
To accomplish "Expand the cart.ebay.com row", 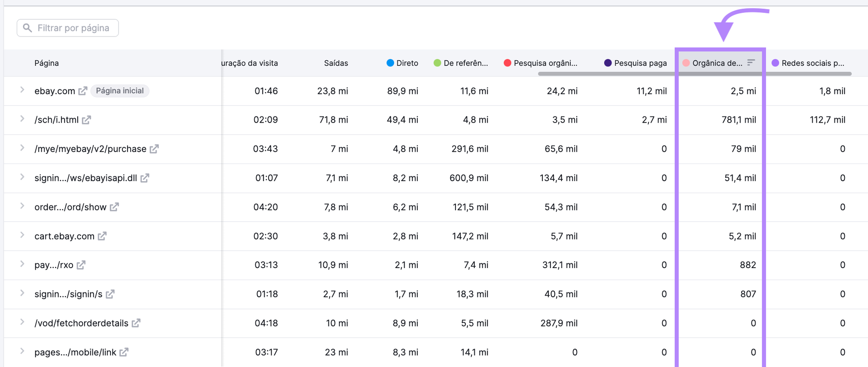I will coord(22,235).
